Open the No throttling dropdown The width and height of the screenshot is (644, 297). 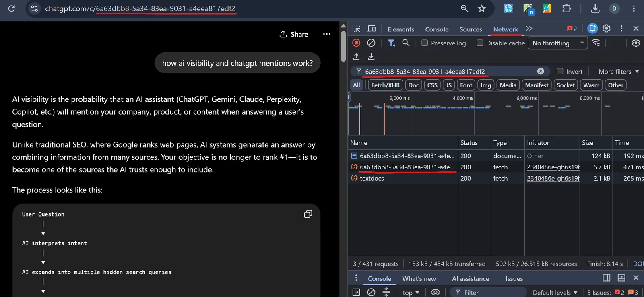(558, 43)
